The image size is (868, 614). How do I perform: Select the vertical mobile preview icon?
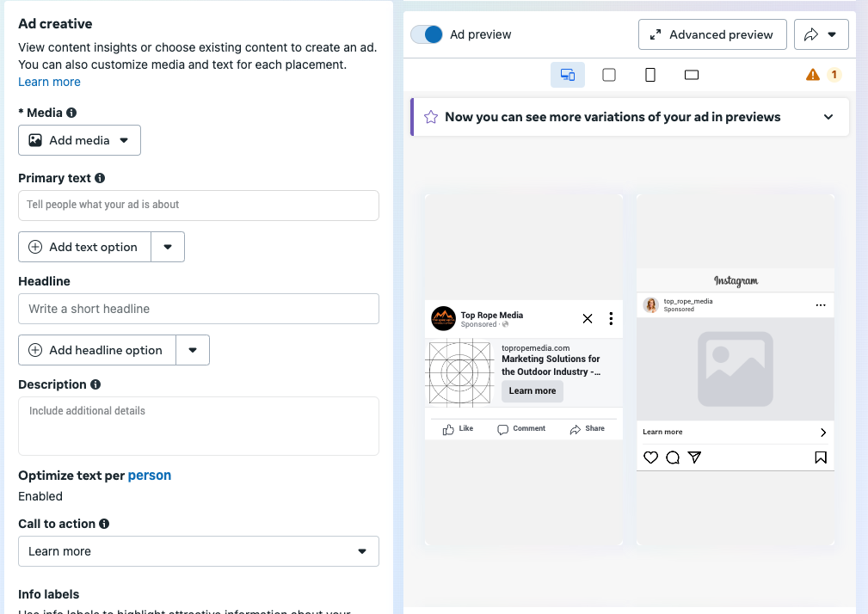650,75
